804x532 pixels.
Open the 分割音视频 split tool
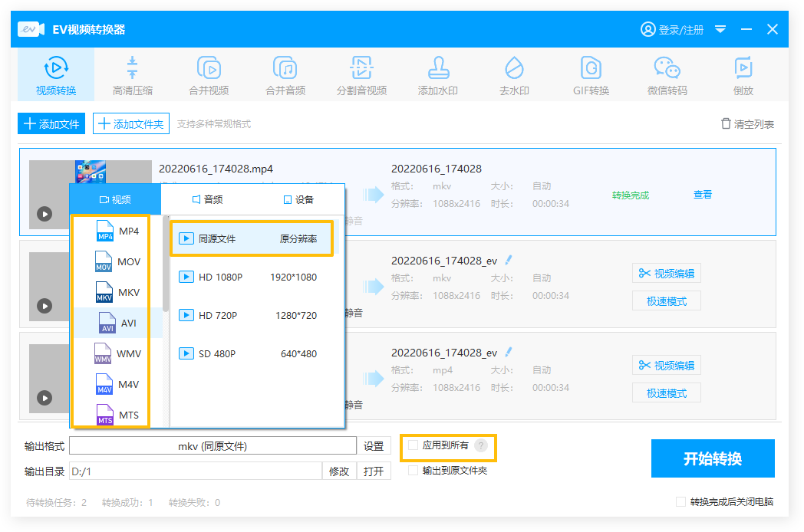coord(361,76)
